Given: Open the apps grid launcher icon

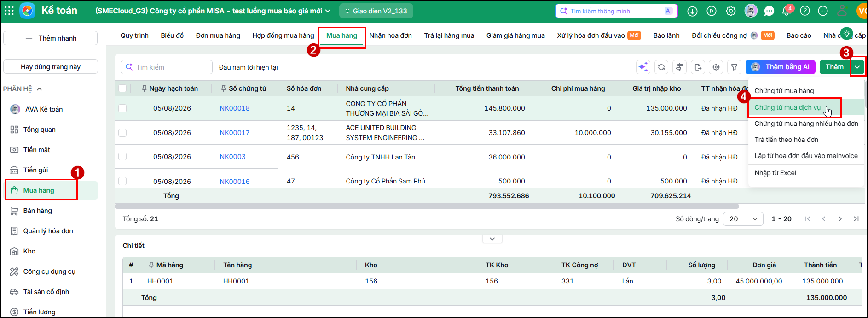Looking at the screenshot, I should (9, 11).
